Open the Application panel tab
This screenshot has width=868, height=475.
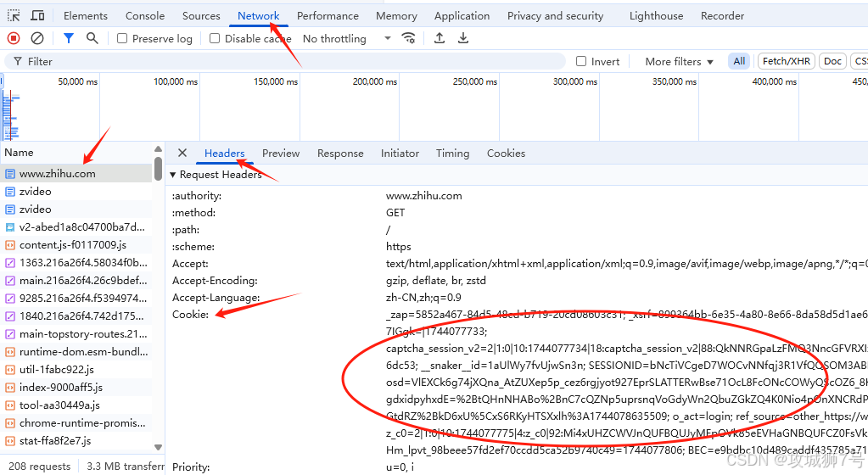tap(462, 15)
